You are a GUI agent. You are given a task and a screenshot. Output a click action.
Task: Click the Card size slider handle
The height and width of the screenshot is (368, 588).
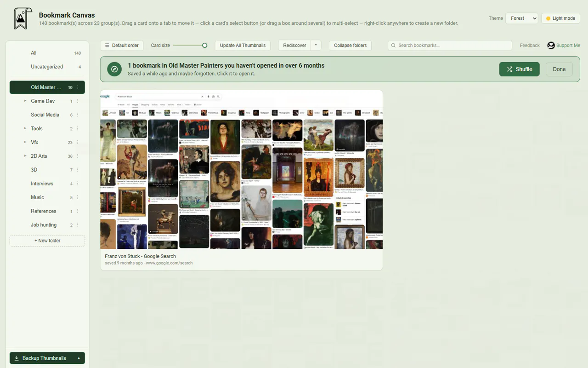click(x=205, y=46)
